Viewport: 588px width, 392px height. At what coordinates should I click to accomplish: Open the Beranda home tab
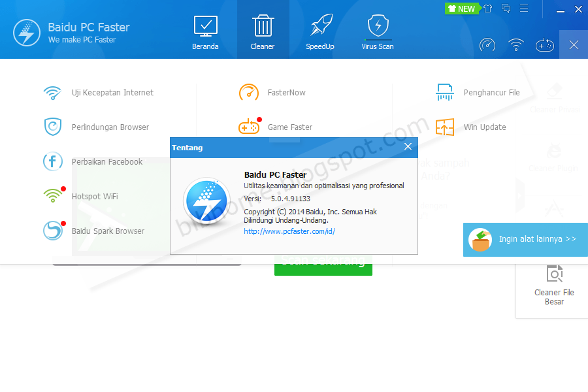(205, 33)
